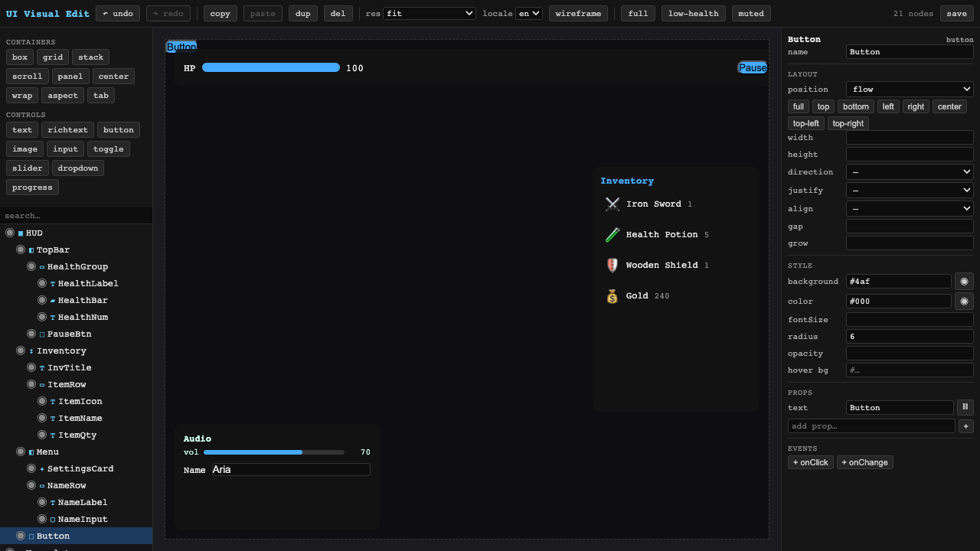Screen dimensions: 980x551
Task: Open the text color picker button
Action: 965,302
